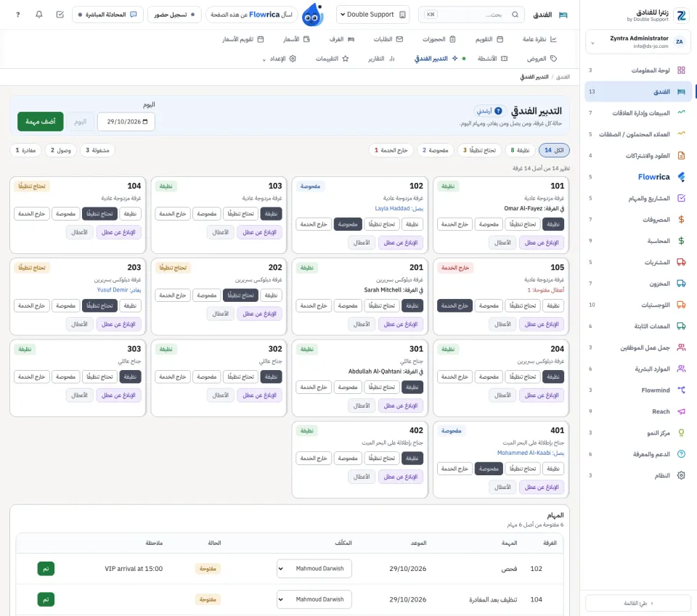
Task: Open the النظام settings gear in sidebar
Action: pyautogui.click(x=638, y=475)
